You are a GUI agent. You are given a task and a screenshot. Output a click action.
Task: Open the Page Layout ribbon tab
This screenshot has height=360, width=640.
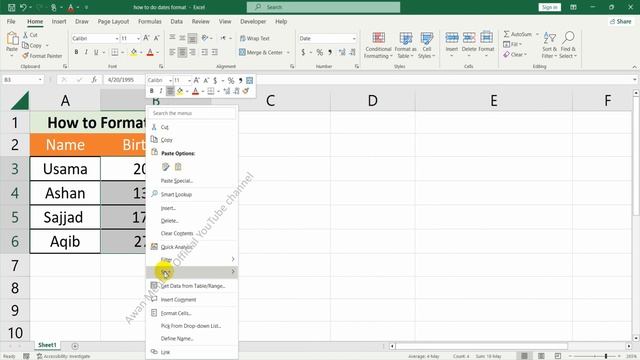(113, 21)
